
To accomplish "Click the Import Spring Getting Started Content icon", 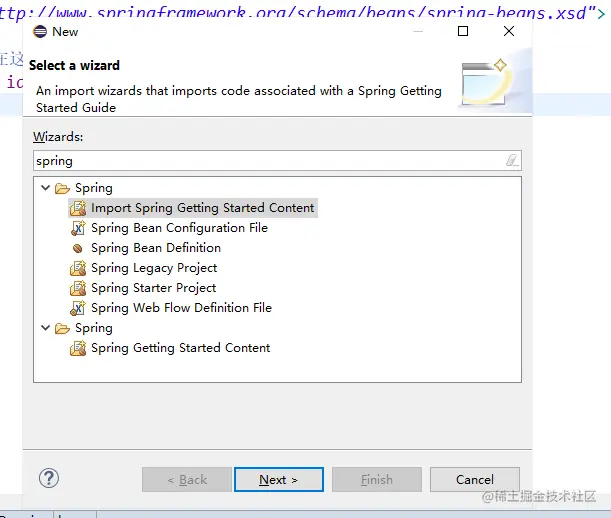I will tap(78, 208).
